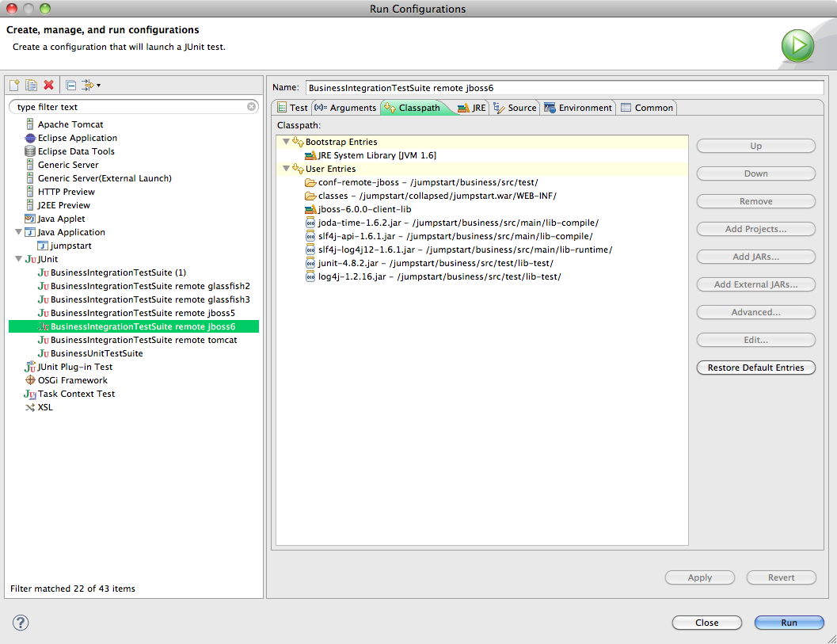Collapse the User Entries node
The image size is (837, 644).
click(x=286, y=168)
